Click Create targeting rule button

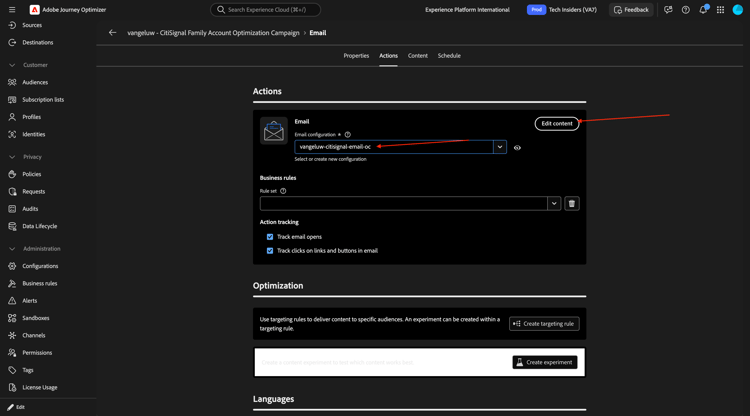tap(544, 324)
